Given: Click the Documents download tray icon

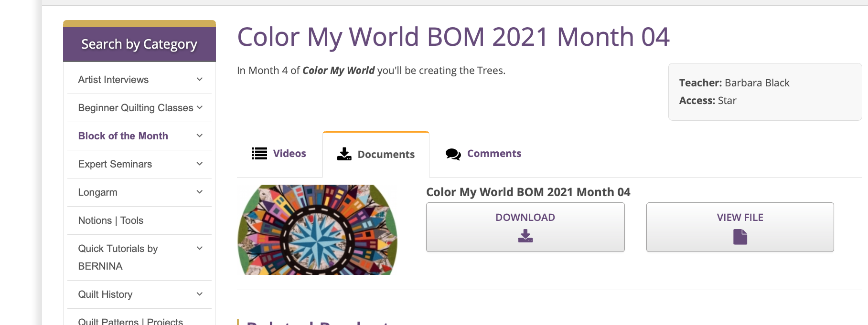Looking at the screenshot, I should pos(344,154).
